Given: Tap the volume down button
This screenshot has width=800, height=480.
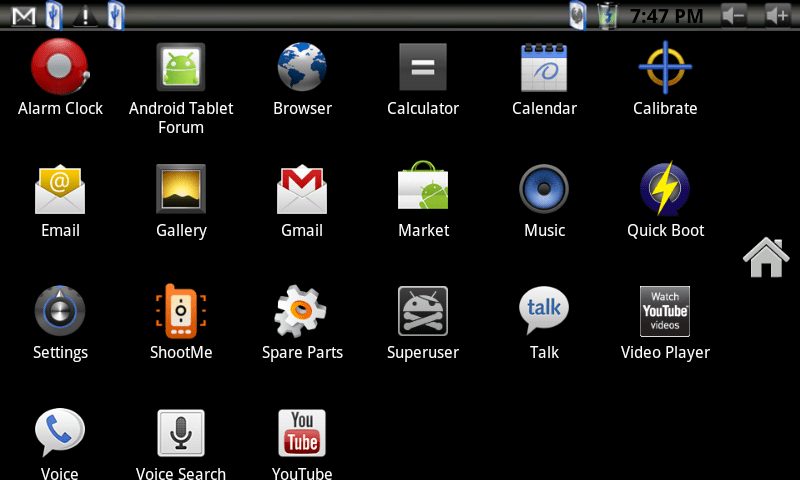Looking at the screenshot, I should click(x=734, y=15).
